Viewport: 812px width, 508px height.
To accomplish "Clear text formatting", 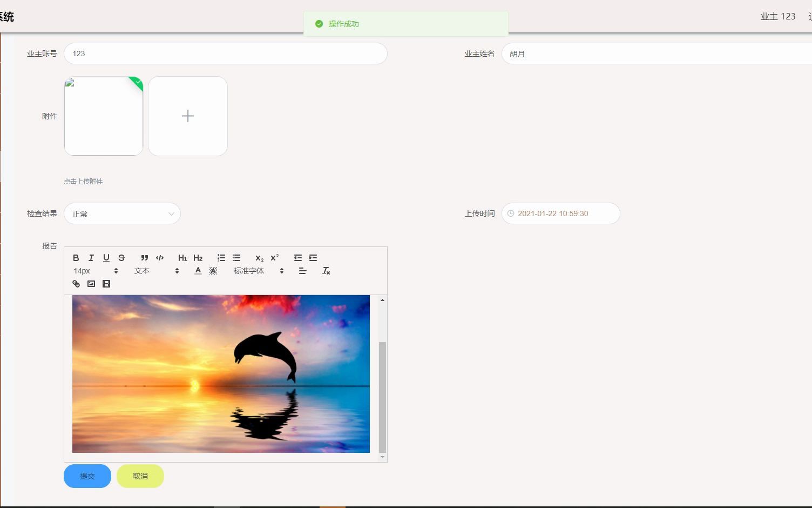I will [x=326, y=271].
